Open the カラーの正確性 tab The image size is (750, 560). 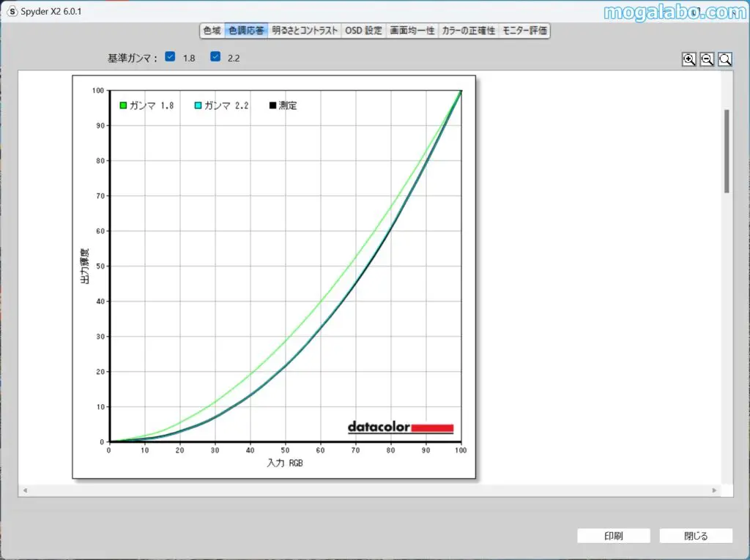click(x=468, y=31)
